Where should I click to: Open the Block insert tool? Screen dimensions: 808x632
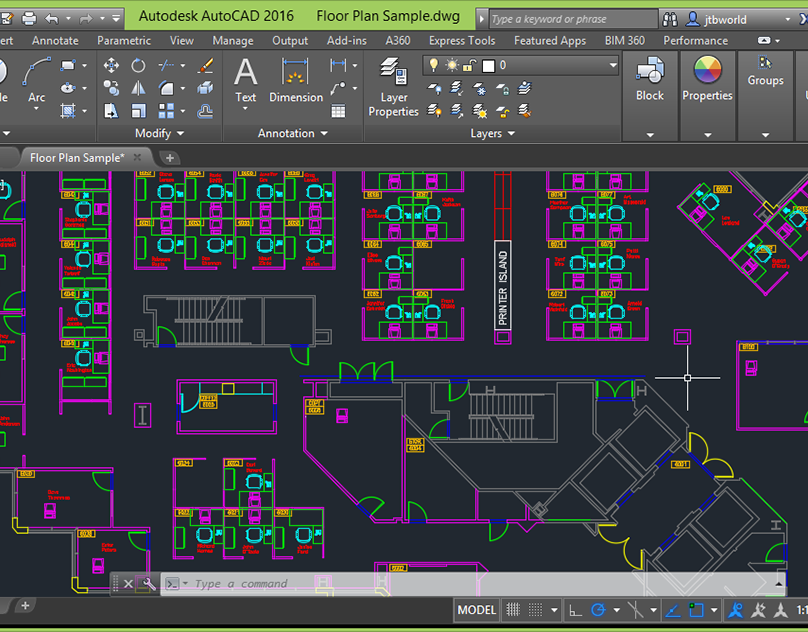tap(649, 78)
